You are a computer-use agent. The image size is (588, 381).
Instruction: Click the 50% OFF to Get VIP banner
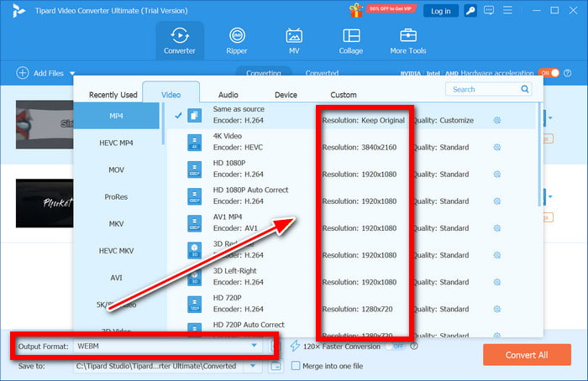(x=390, y=8)
